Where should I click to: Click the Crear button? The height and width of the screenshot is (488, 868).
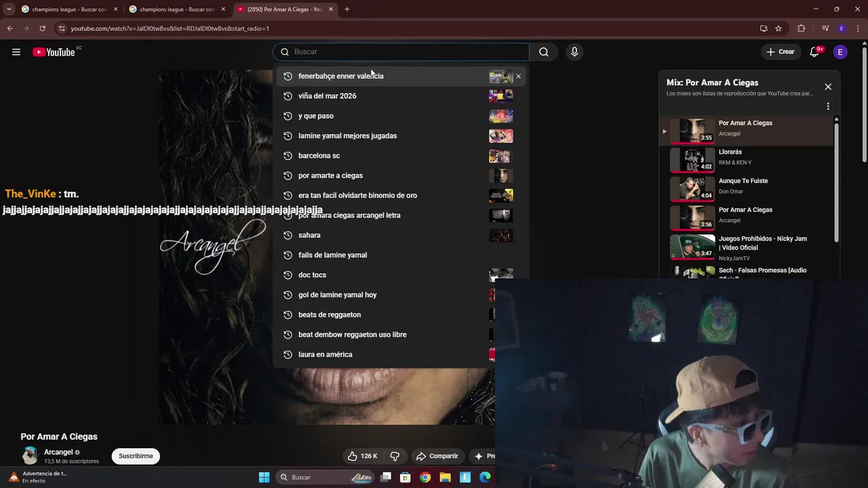[x=780, y=52]
